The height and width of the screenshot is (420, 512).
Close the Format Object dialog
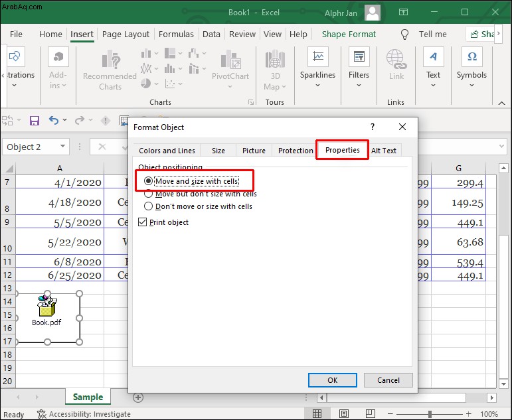(402, 127)
